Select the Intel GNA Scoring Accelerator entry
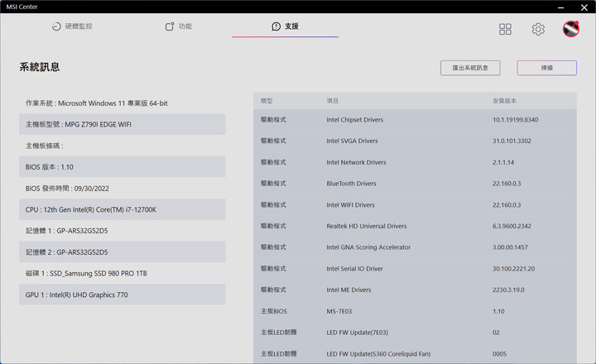This screenshot has width=596, height=364. tap(415, 247)
